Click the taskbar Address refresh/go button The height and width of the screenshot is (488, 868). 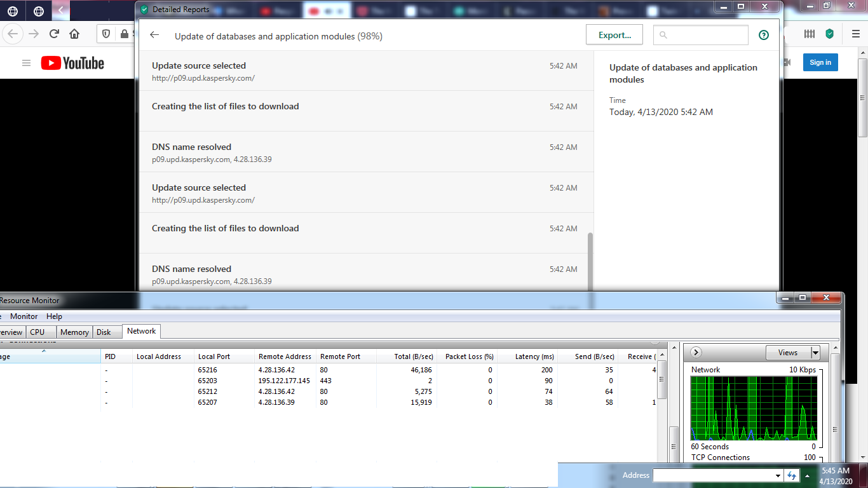(x=792, y=475)
